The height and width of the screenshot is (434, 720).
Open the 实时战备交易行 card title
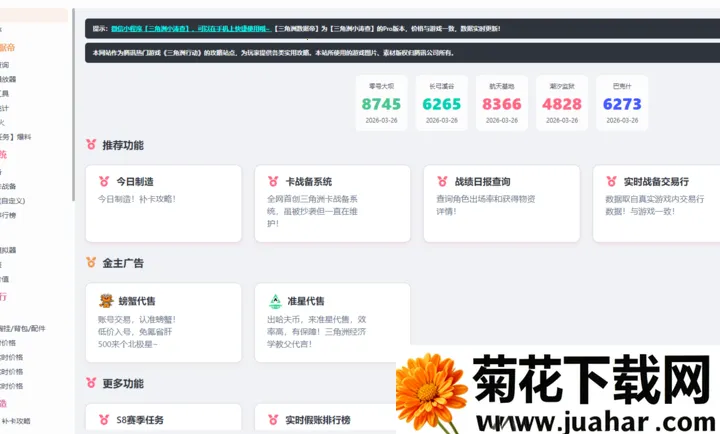(655, 181)
